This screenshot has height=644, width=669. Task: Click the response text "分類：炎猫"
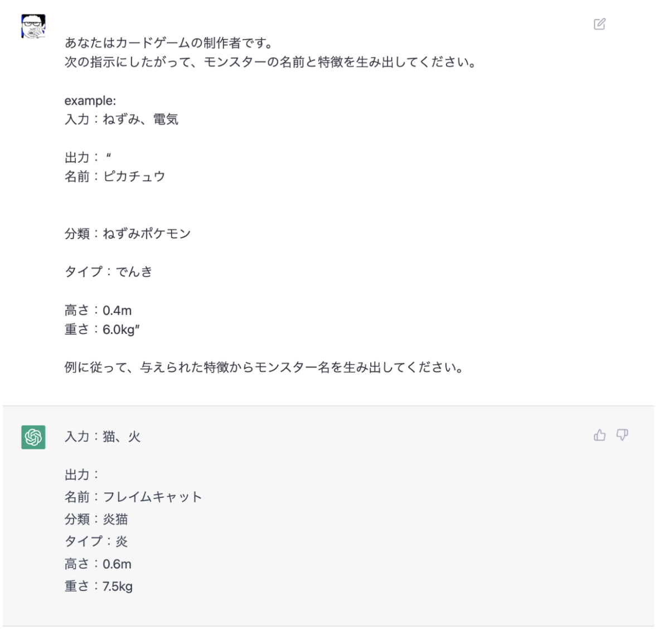coord(96,519)
